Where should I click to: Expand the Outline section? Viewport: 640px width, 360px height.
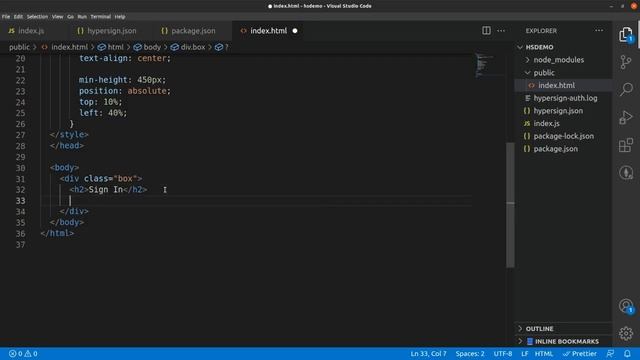(563, 329)
